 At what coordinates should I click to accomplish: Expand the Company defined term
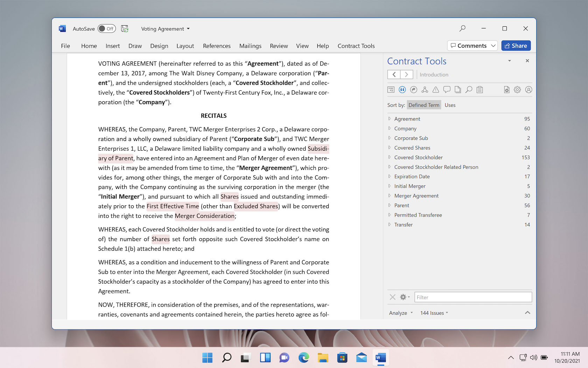(x=390, y=128)
